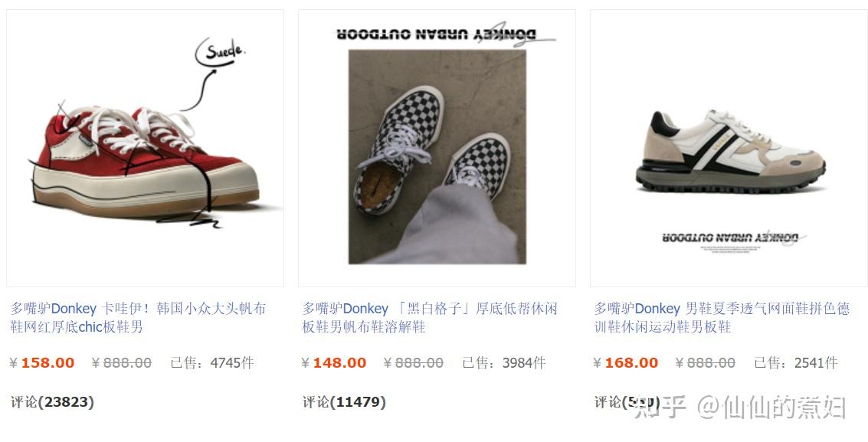Click the Suede handwritten annotation on first image

click(x=221, y=52)
